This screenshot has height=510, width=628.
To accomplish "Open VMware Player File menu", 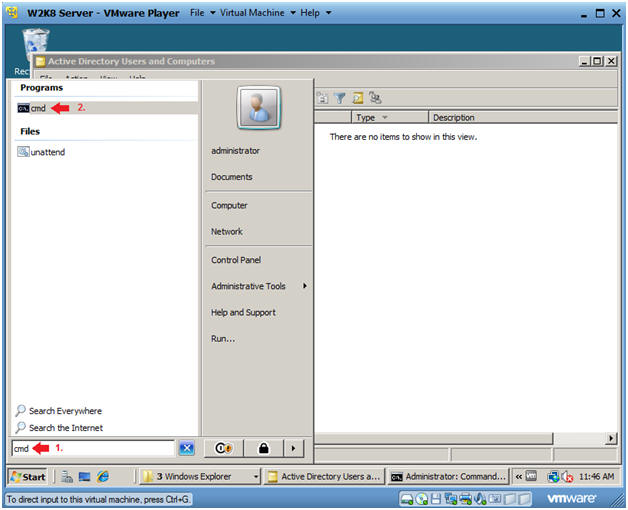I will (x=202, y=13).
